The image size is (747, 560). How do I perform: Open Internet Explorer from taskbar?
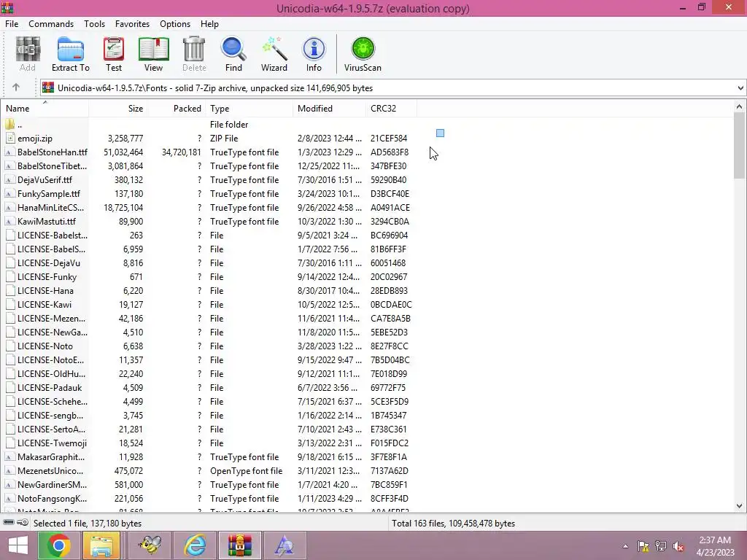(x=196, y=545)
